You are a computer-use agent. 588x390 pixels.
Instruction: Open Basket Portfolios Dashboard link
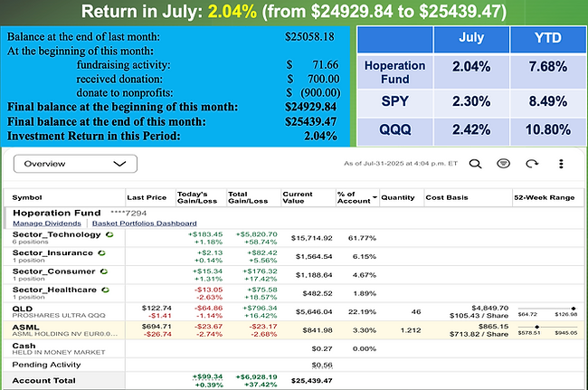click(145, 224)
